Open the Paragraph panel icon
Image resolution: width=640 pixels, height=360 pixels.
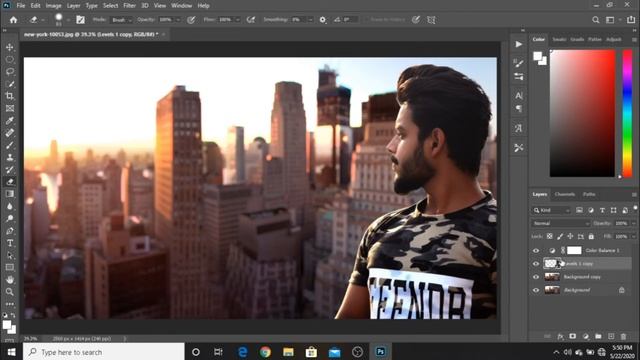pos(519,109)
